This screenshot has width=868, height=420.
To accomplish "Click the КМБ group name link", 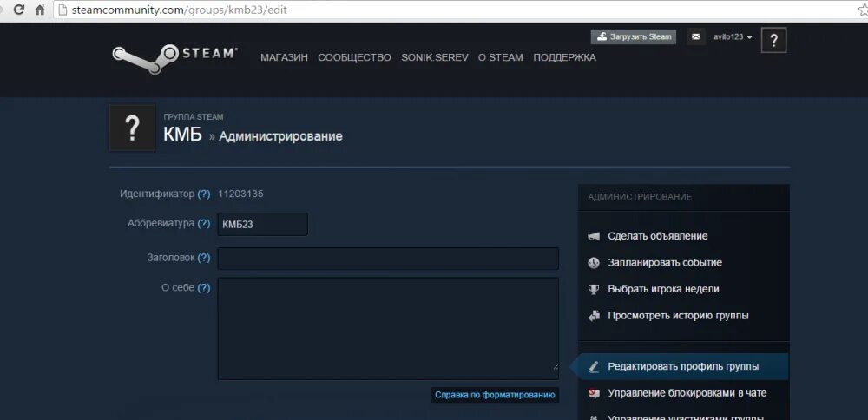I will pos(182,135).
